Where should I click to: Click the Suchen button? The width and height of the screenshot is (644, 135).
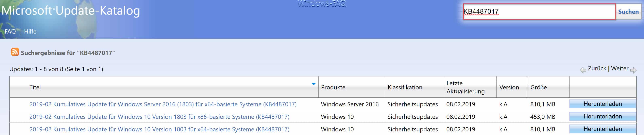pyautogui.click(x=628, y=12)
